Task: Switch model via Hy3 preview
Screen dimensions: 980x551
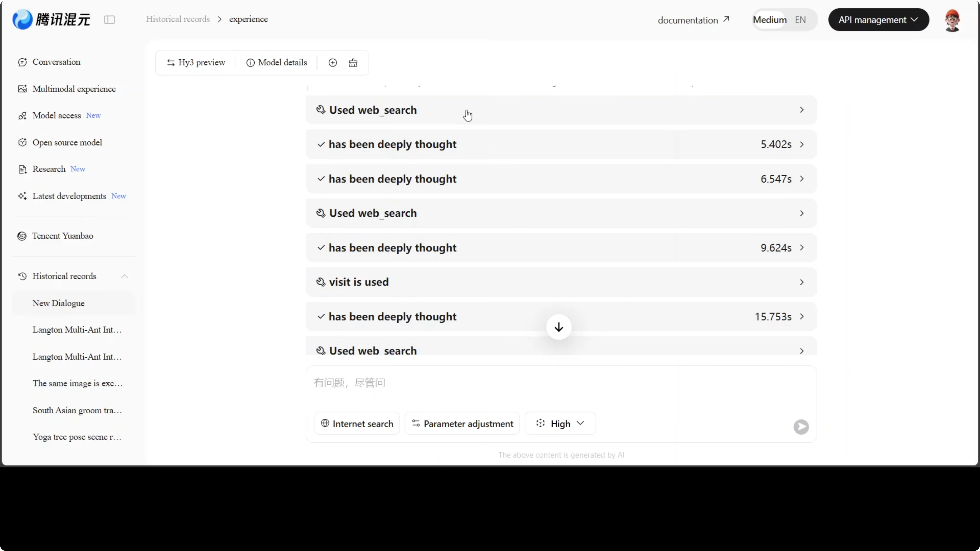Action: 196,63
